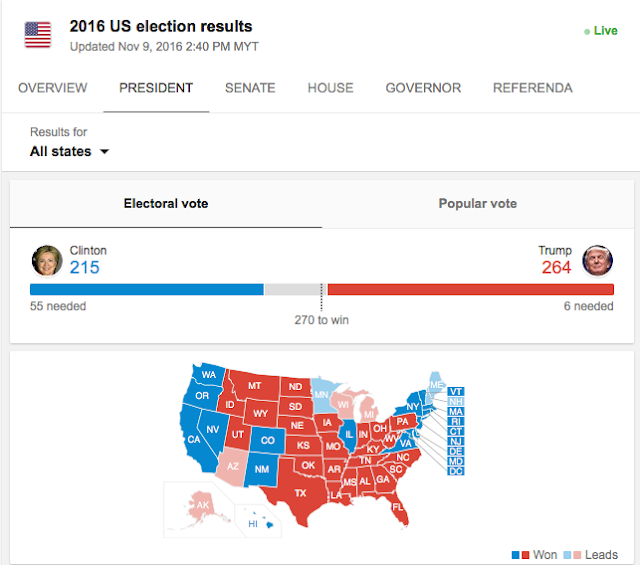Select the DC state label box
Screen dimensions: 640x565
click(456, 471)
